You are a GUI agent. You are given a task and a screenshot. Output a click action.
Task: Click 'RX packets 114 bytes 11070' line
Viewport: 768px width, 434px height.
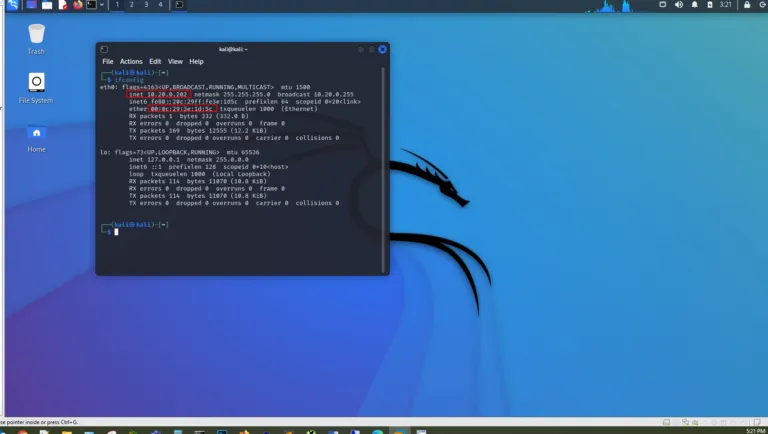click(x=198, y=181)
